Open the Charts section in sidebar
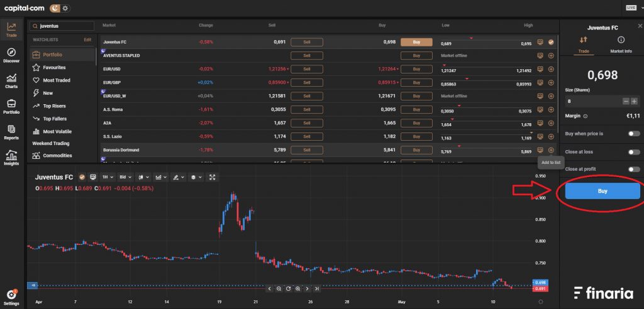This screenshot has width=644, height=309. click(x=11, y=81)
